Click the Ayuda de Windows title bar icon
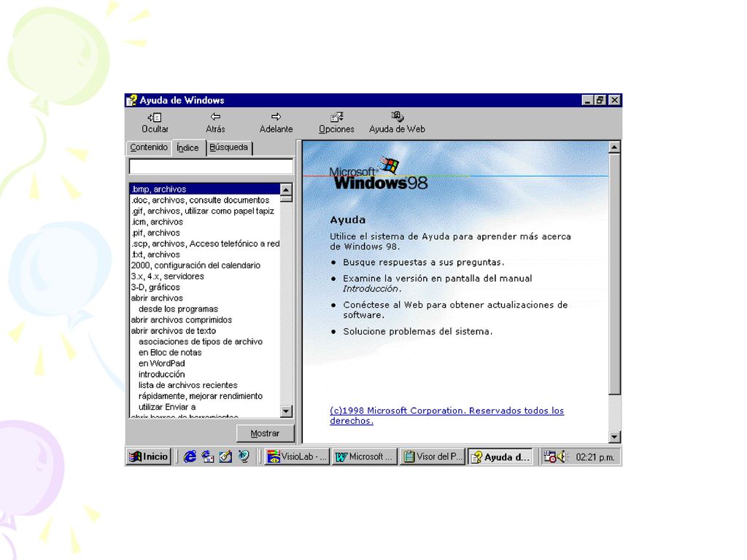Viewport: 747px width, 560px height. tap(131, 101)
